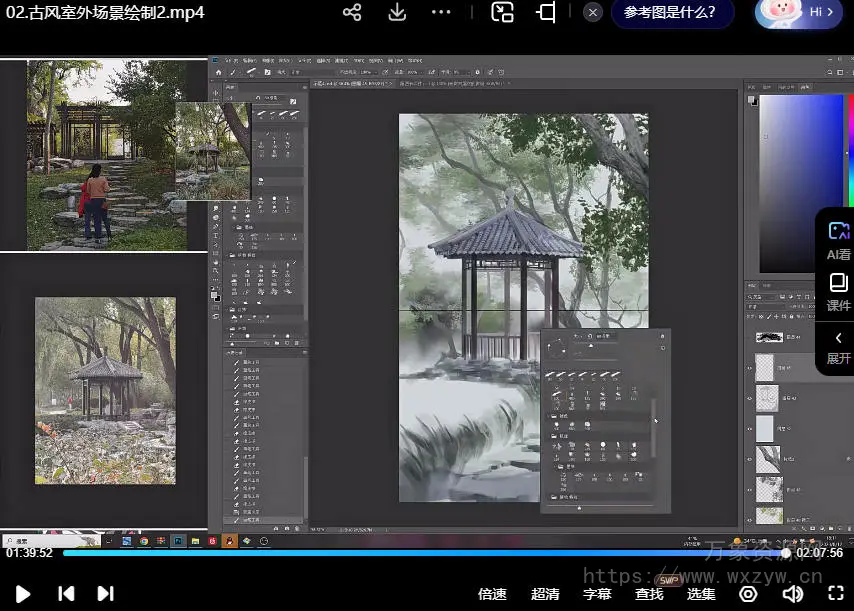Open the 倍速 playback speed menu

(x=492, y=594)
